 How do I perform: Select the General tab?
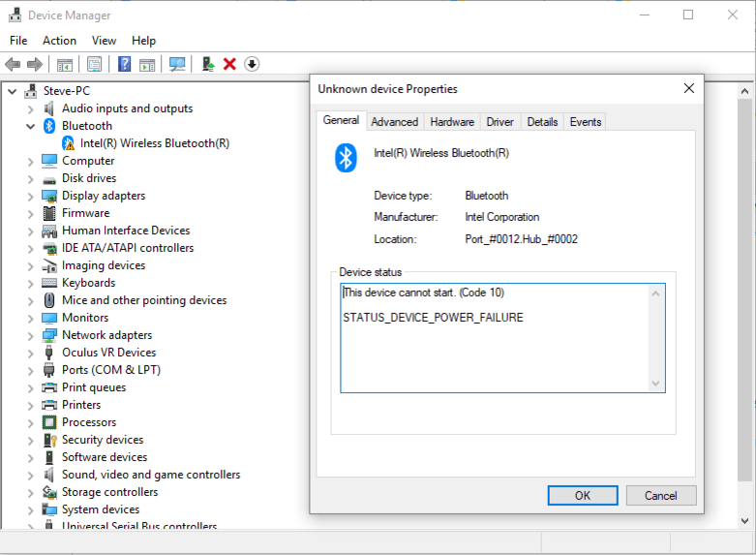tap(341, 120)
